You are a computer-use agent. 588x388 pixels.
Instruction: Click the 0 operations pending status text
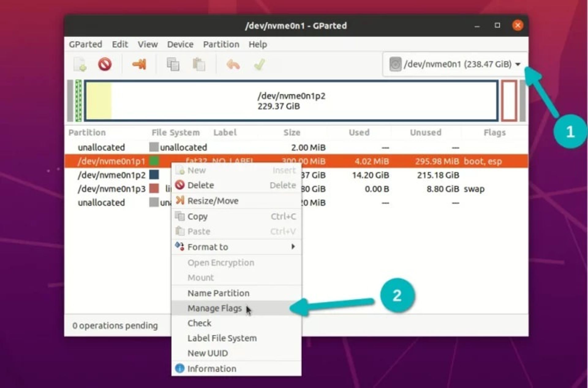tap(115, 326)
